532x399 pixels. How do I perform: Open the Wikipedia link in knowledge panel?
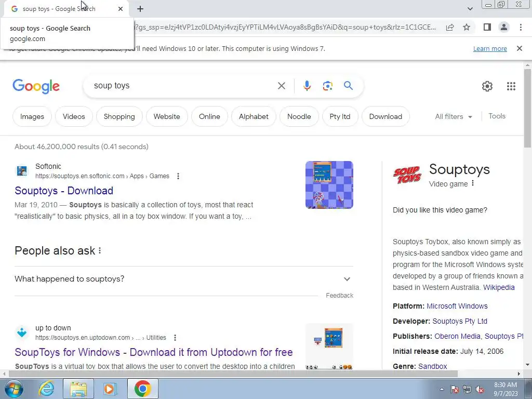pos(499,287)
